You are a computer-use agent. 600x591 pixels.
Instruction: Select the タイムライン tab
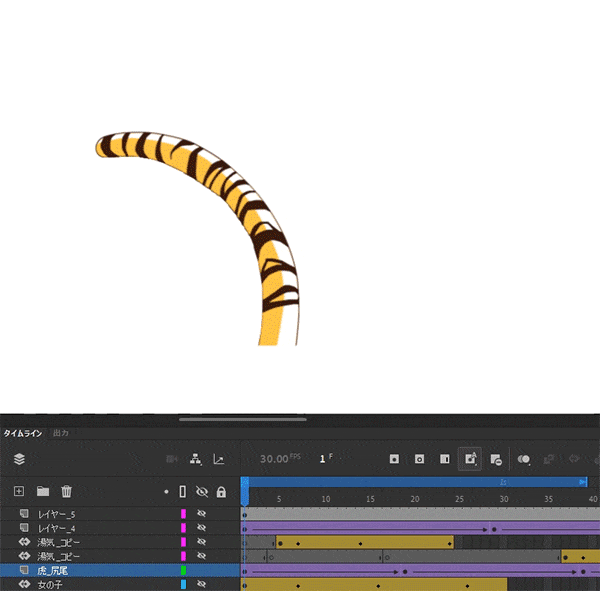(x=24, y=433)
